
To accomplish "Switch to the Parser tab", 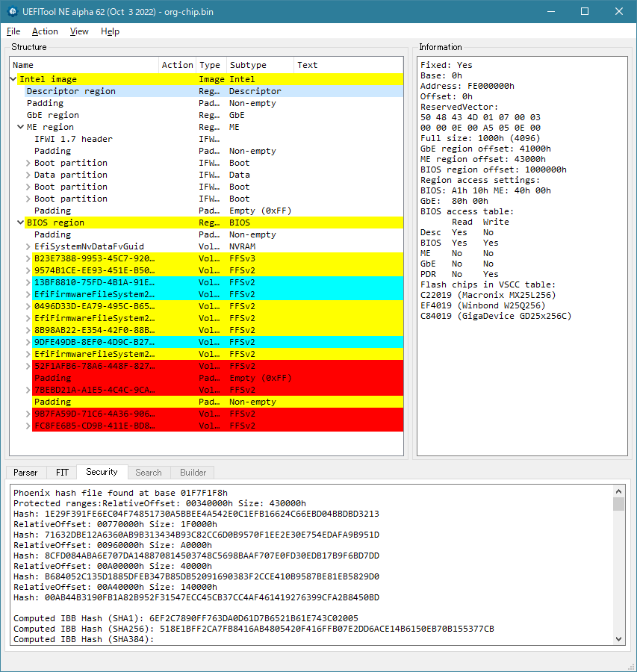I will (x=25, y=473).
